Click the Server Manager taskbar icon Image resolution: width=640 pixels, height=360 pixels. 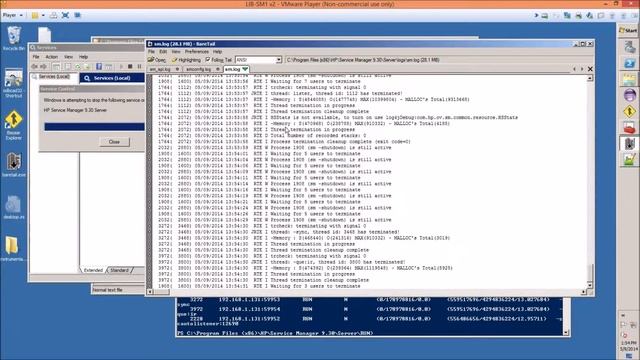(x=629, y=47)
